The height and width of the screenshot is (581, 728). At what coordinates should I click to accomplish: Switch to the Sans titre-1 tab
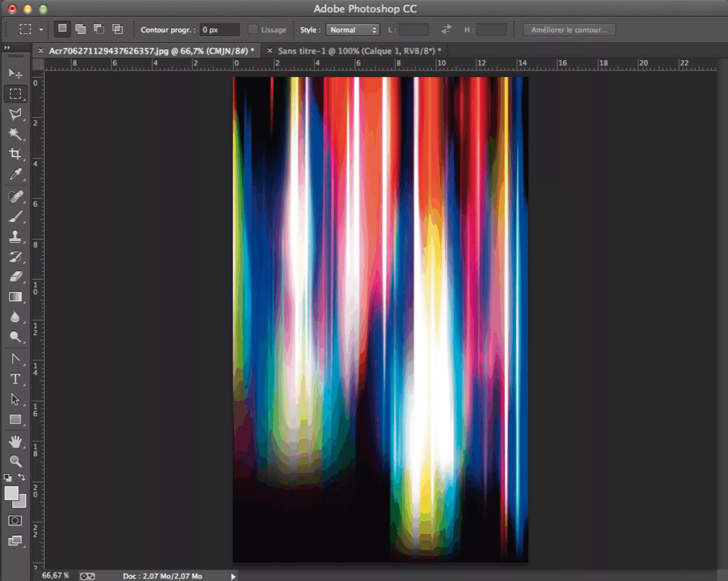point(359,51)
